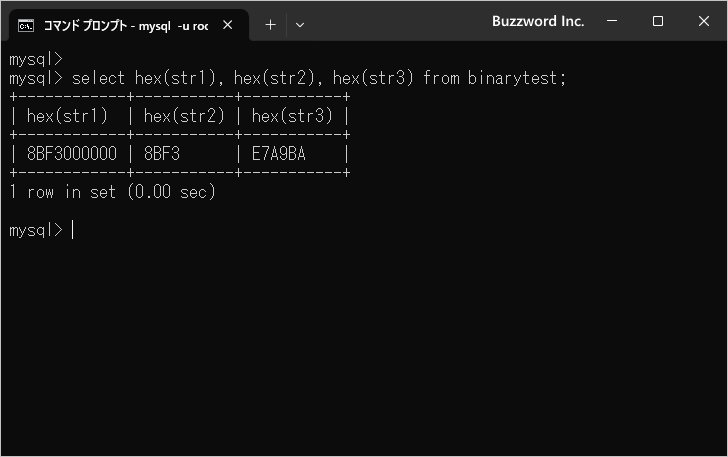Close the mysql Command Prompt tab
The width and height of the screenshot is (728, 457).
coord(228,25)
